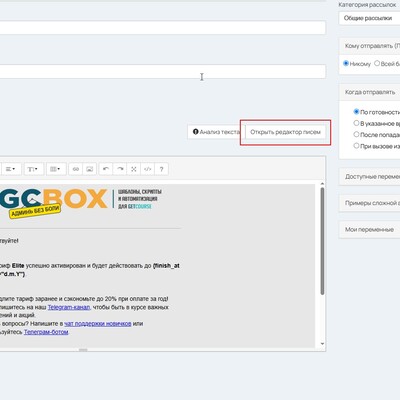Expand Доступные переменные panel
Screen dimensions: 400x400
tap(369, 177)
